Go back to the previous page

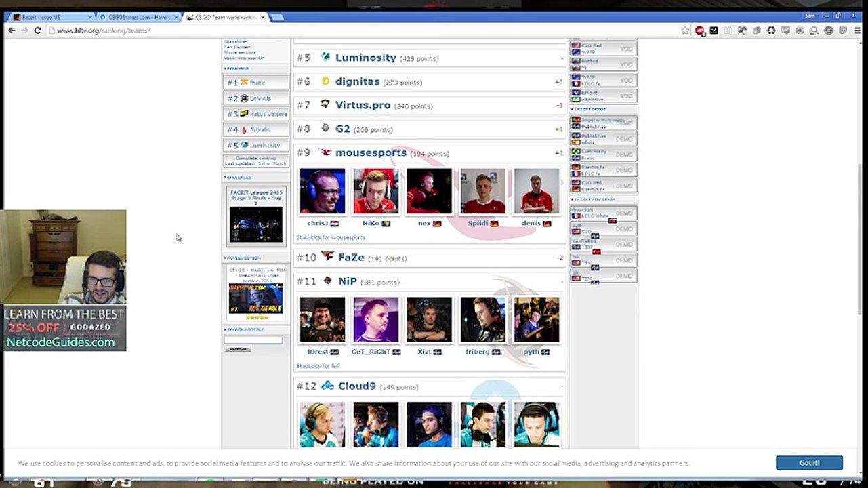click(12, 30)
